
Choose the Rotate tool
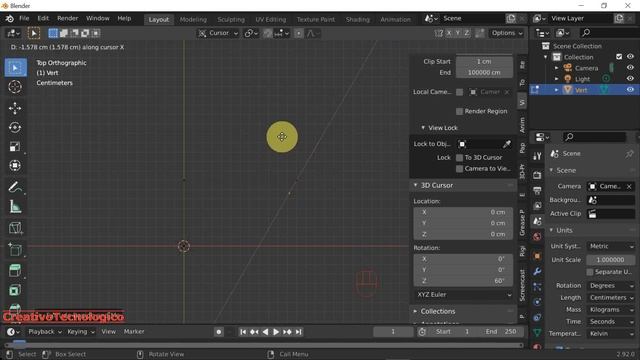(15, 127)
